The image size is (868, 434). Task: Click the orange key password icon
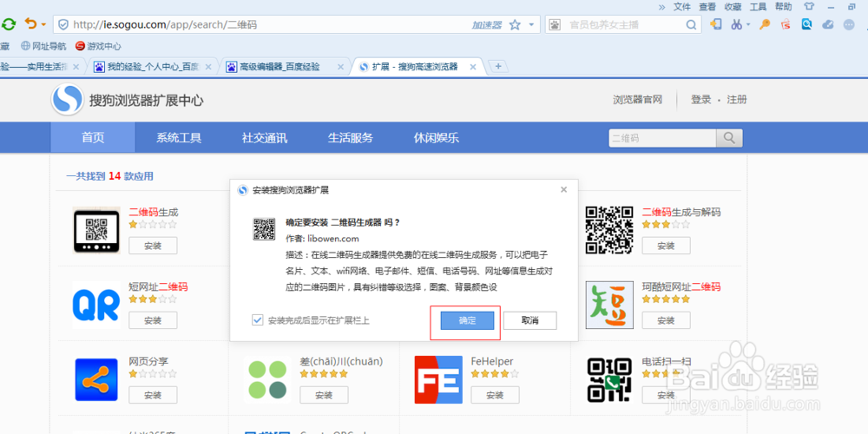pyautogui.click(x=765, y=24)
